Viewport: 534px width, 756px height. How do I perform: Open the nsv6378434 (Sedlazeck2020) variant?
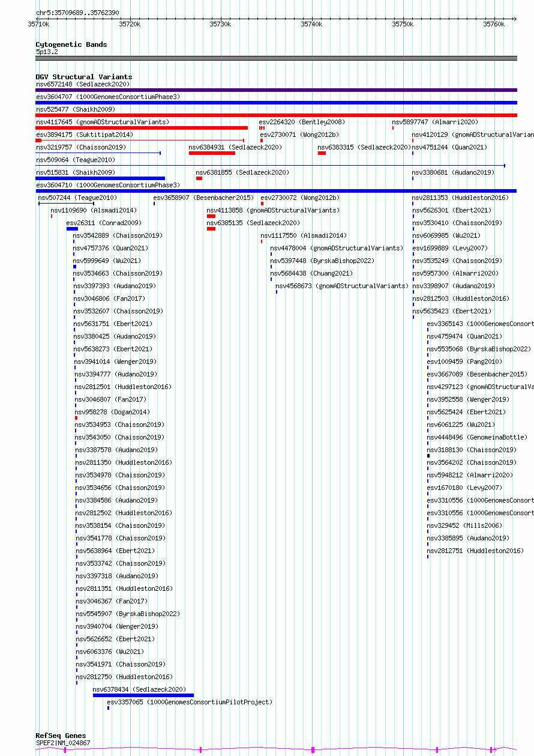[139, 689]
